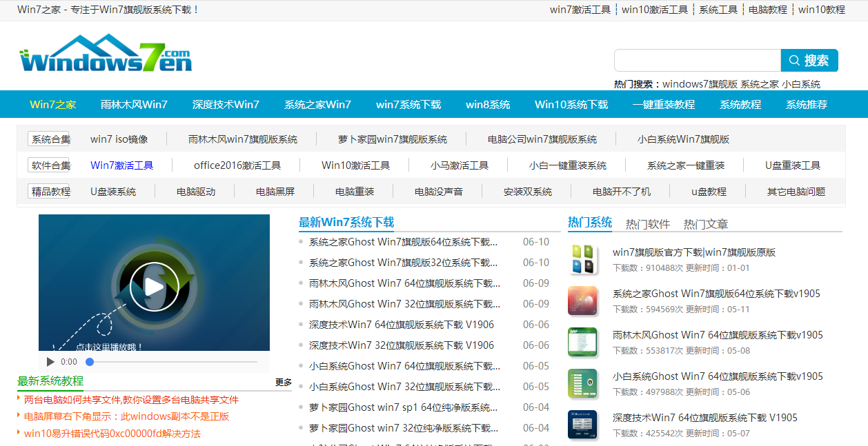Viewport: 868px width, 446px height.
Task: Open the 小白系统Ghost Win7 thumbnail
Action: click(x=582, y=383)
